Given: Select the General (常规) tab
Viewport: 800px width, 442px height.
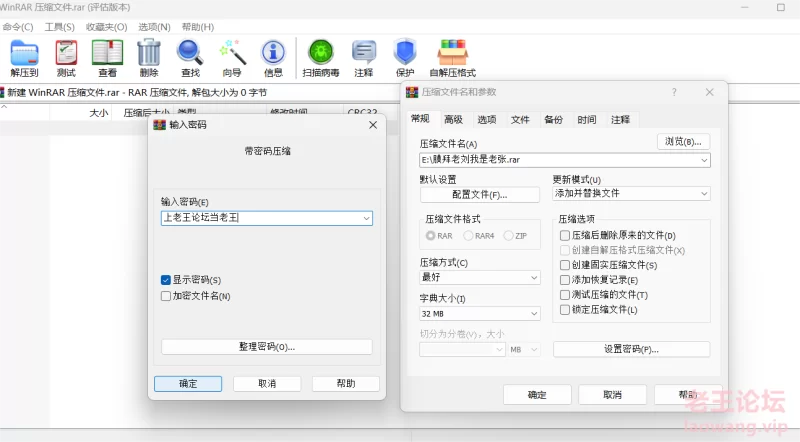Looking at the screenshot, I should (x=420, y=119).
